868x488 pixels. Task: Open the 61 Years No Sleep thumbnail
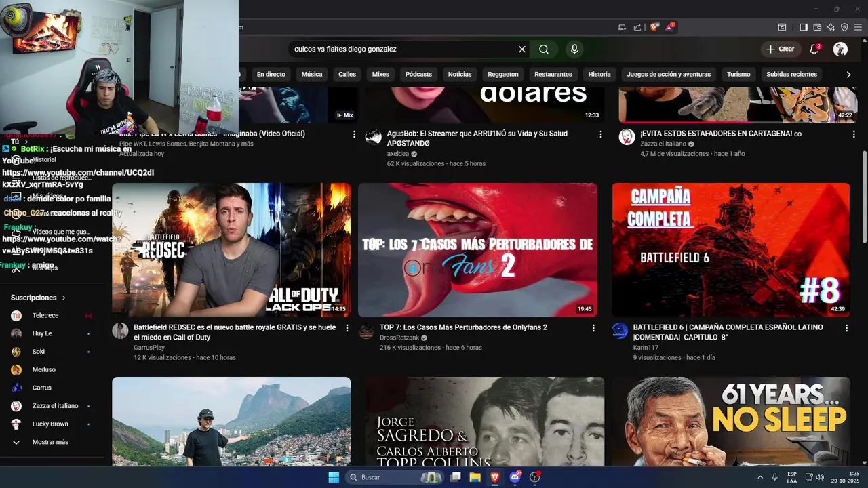pos(730,422)
